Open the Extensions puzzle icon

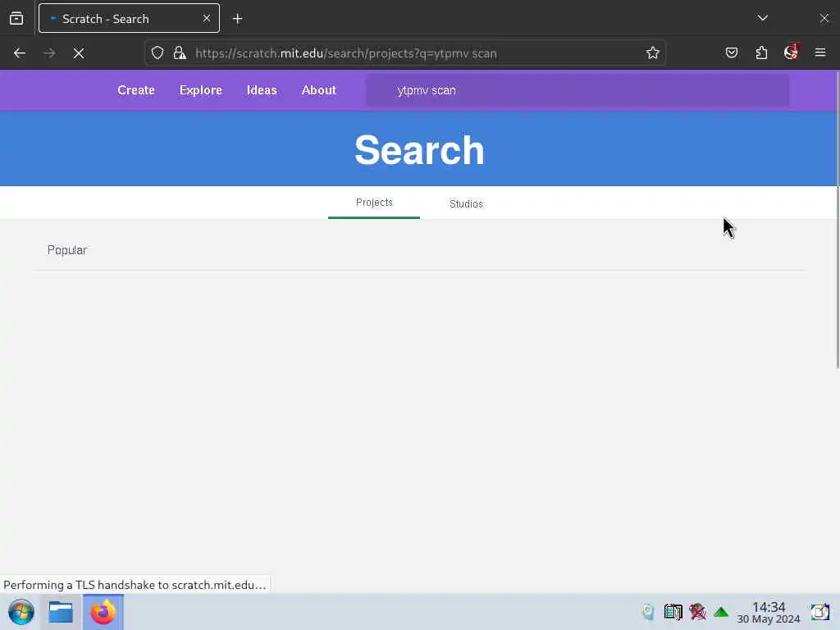click(x=761, y=53)
